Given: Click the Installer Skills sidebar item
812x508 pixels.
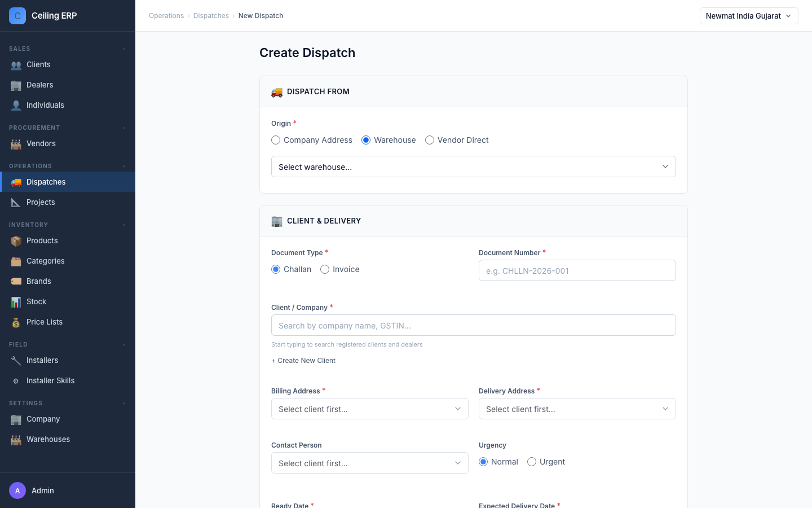Looking at the screenshot, I should (x=68, y=380).
